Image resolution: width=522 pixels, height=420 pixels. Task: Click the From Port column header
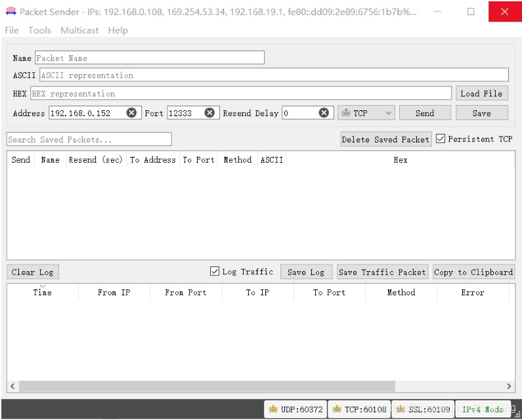tap(186, 292)
